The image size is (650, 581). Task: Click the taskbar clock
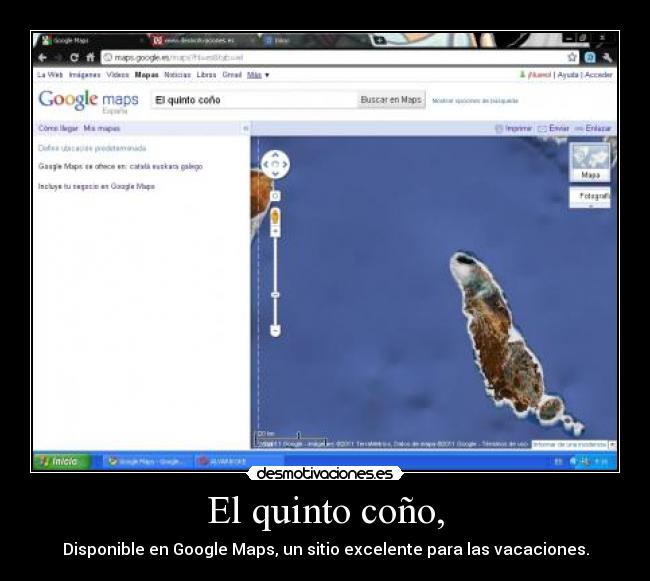click(x=601, y=461)
